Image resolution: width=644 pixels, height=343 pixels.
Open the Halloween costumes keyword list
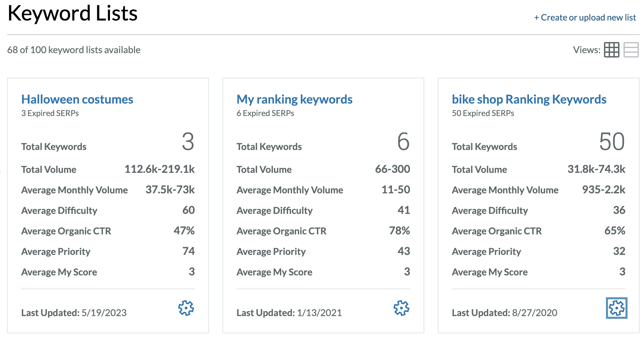[x=77, y=100]
